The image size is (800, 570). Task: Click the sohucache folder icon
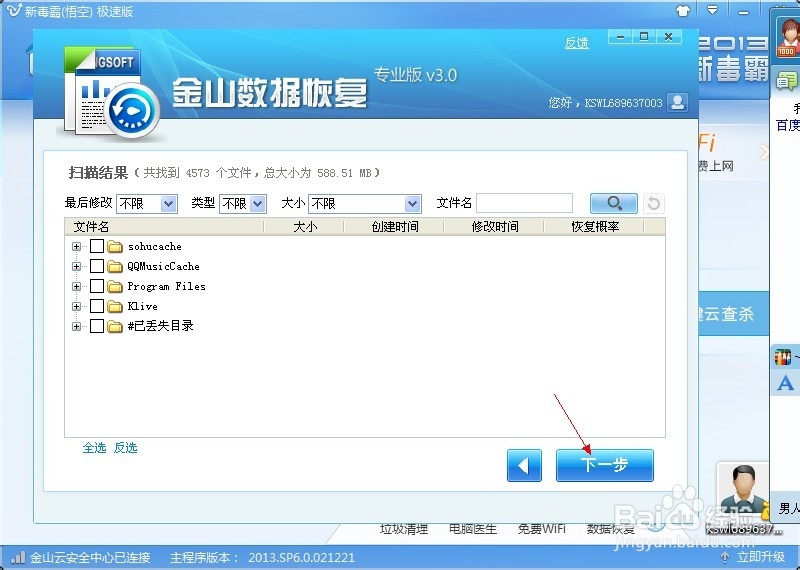[x=115, y=246]
